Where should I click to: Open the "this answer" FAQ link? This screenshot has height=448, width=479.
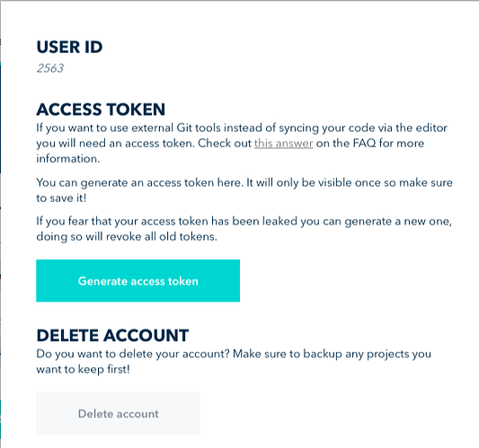coord(283,143)
